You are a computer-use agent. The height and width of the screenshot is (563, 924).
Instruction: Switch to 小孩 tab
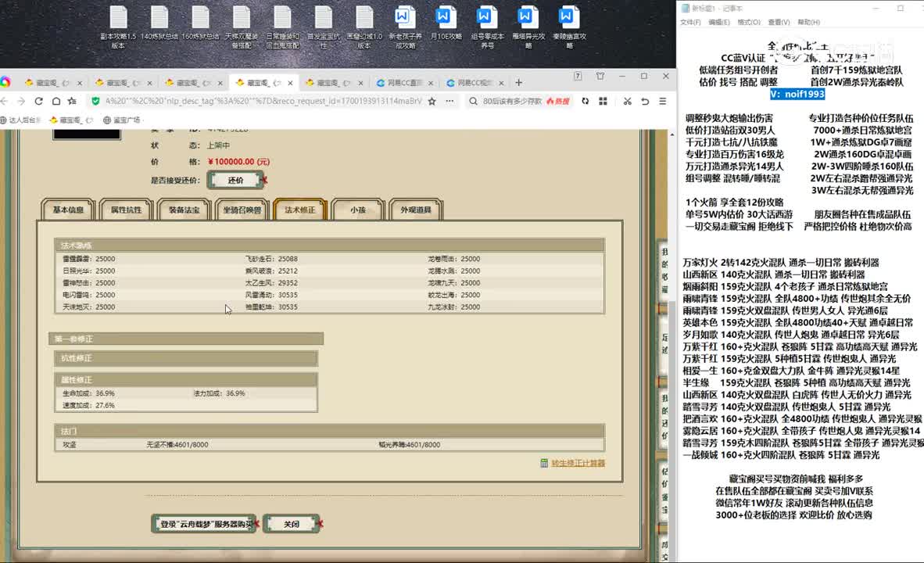(x=358, y=210)
